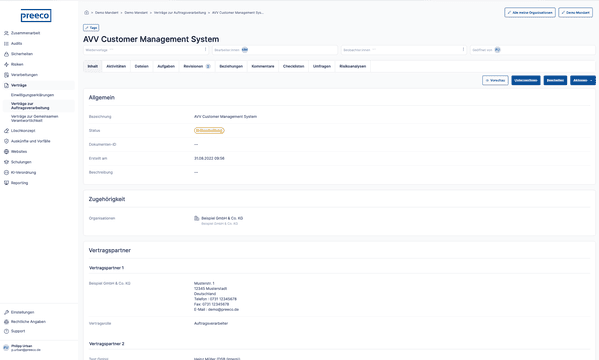Open the Checklisten tab
Screen dimensions: 599x360
click(293, 66)
